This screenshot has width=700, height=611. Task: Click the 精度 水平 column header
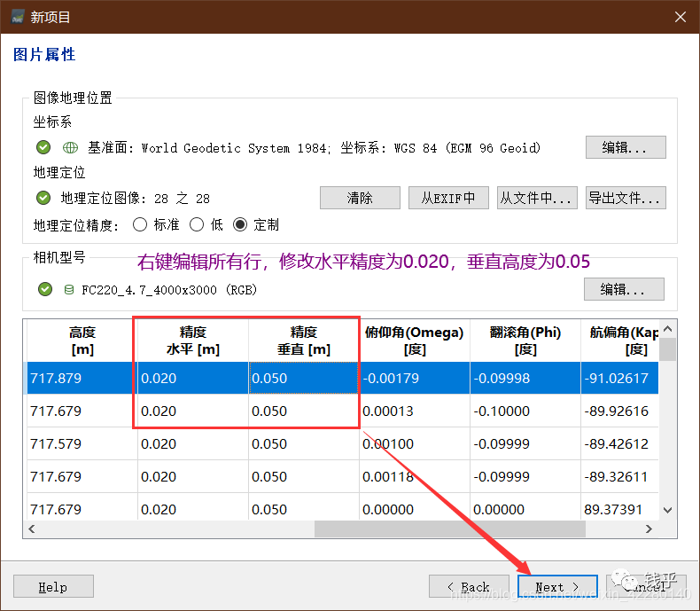coord(192,341)
